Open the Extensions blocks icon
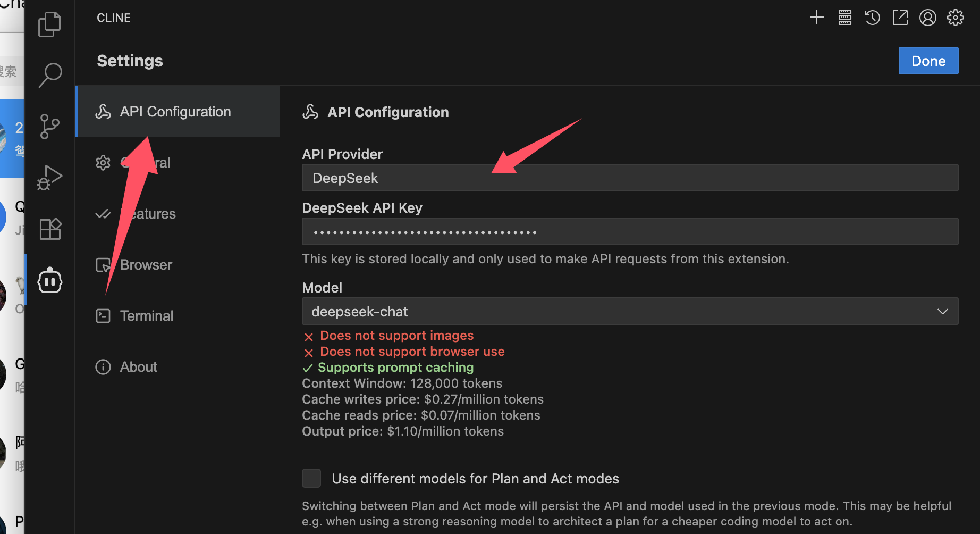Screen dimensions: 980x534 coord(50,229)
